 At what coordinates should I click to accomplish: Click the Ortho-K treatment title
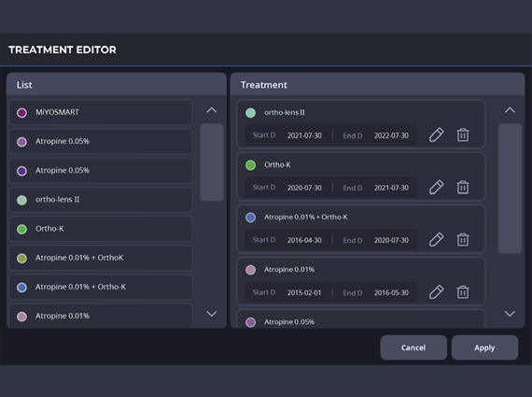(x=277, y=164)
